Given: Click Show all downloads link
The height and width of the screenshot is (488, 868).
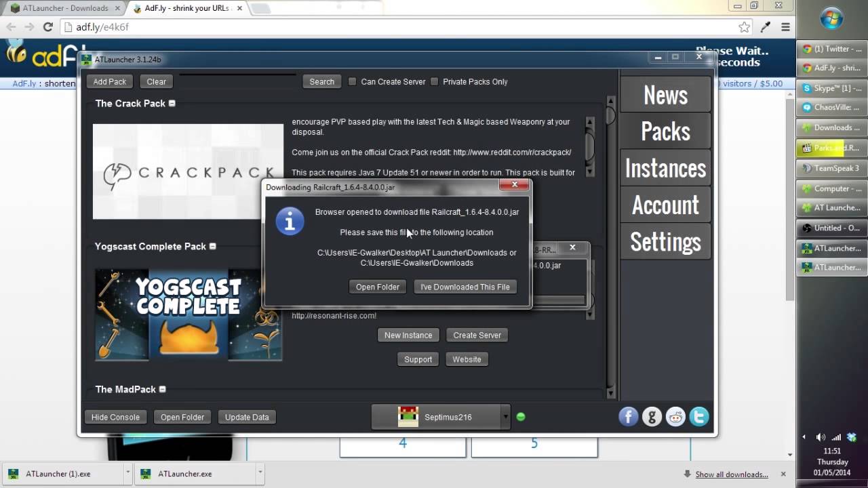Looking at the screenshot, I should tap(732, 474).
